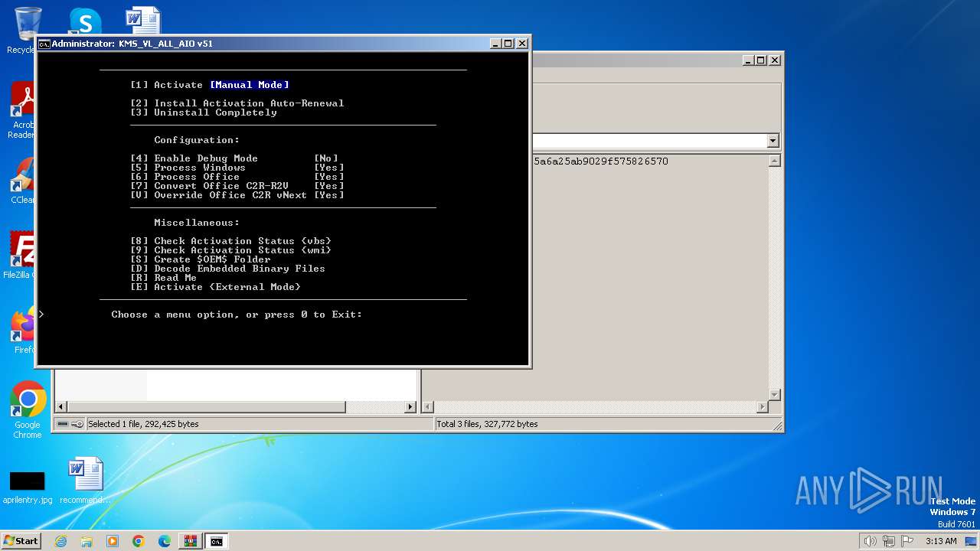Launch Skype from the desktop shortcut
980x551 pixels.
coord(85,21)
